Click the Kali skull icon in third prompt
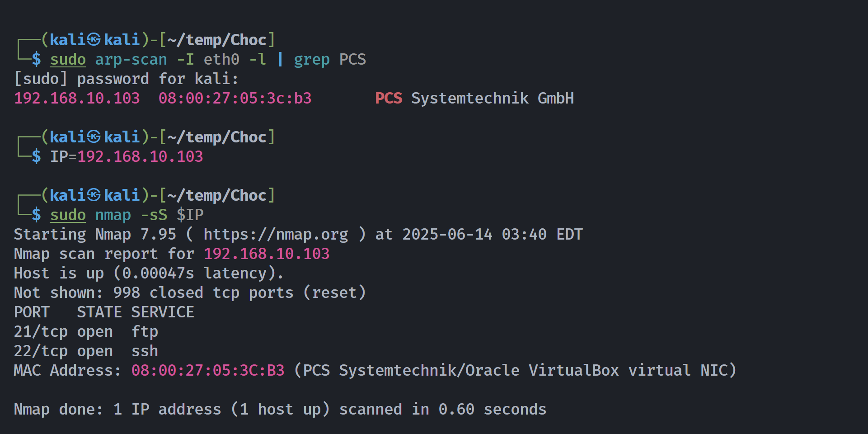Viewport: 868px width, 434px height. pyautogui.click(x=94, y=195)
